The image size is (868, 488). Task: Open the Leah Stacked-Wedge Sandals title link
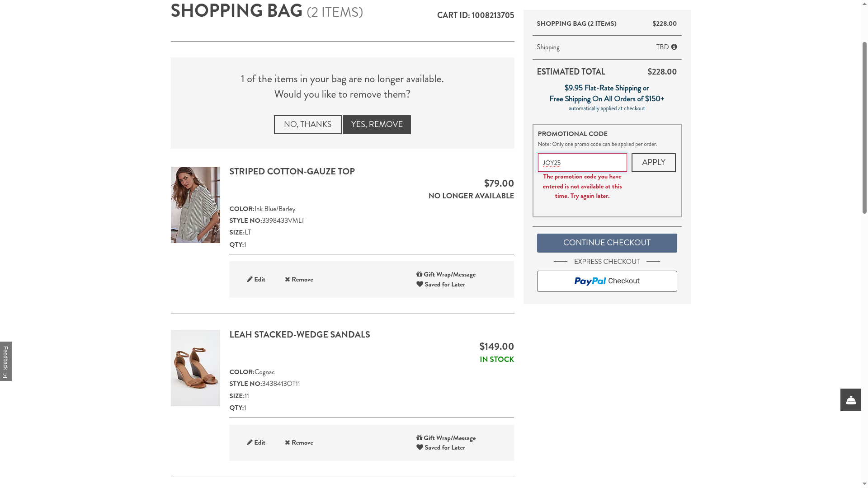[x=299, y=335]
